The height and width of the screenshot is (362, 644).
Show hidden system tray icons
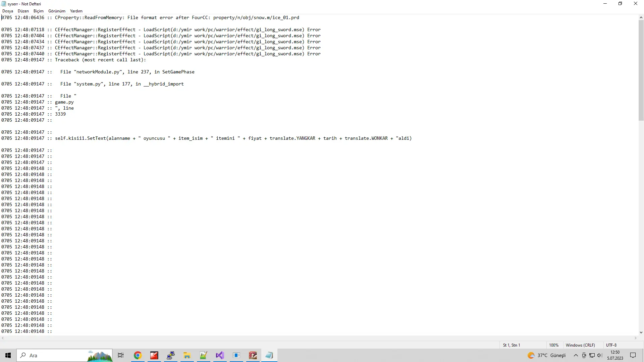(x=576, y=355)
